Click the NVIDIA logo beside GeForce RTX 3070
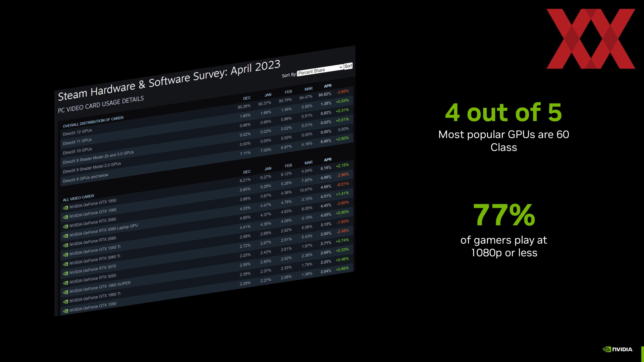This screenshot has height=362, width=644. click(65, 274)
